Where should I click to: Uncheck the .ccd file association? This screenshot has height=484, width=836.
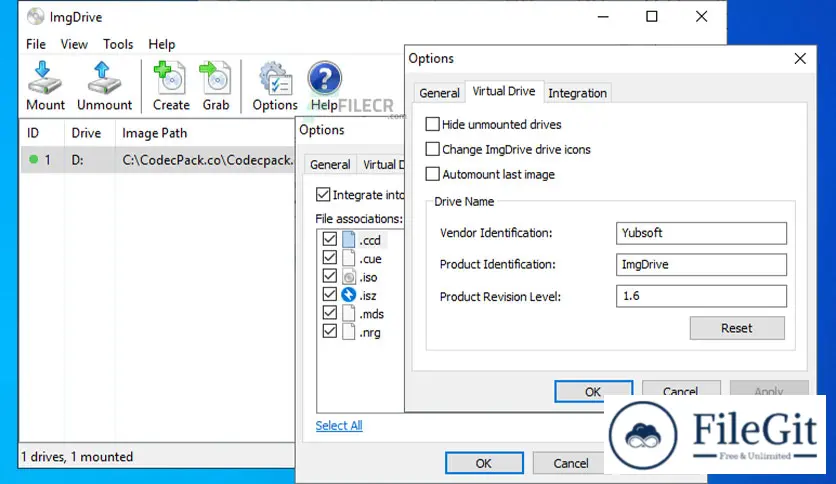(329, 240)
